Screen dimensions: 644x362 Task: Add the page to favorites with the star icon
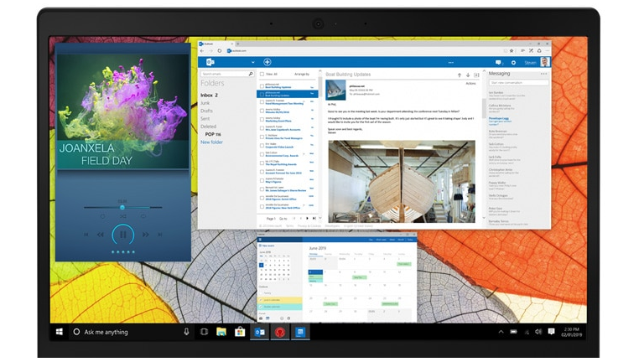[512, 51]
